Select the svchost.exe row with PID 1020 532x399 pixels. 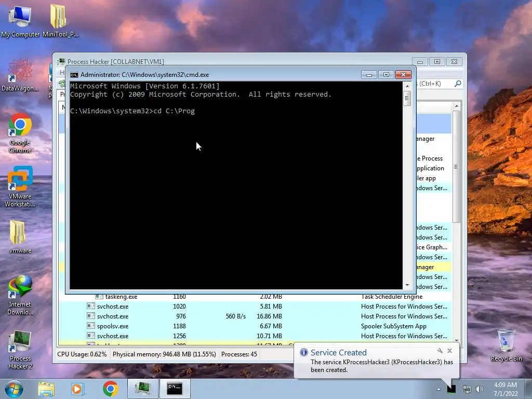[x=255, y=307]
